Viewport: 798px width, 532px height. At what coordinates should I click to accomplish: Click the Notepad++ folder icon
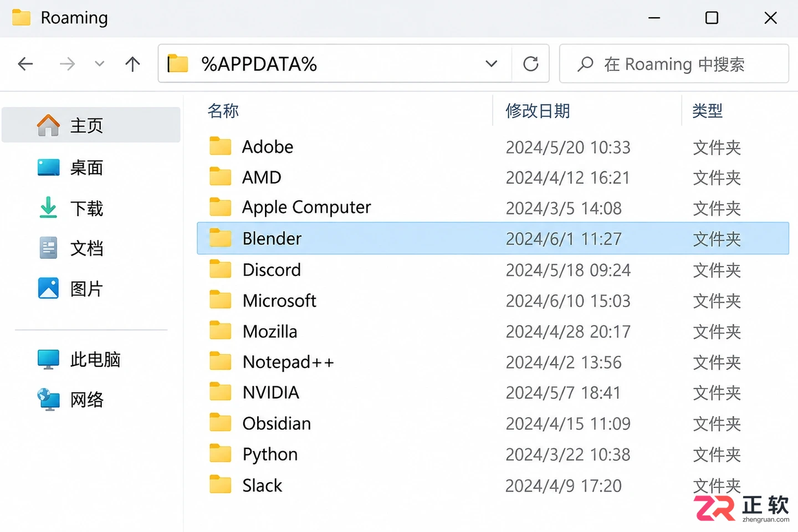pos(221,362)
